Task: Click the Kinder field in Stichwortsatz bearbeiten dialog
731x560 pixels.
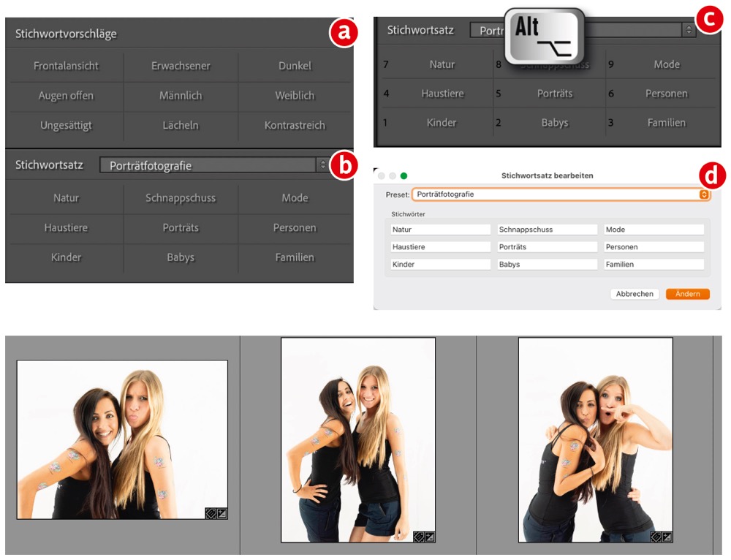Action: pyautogui.click(x=441, y=265)
